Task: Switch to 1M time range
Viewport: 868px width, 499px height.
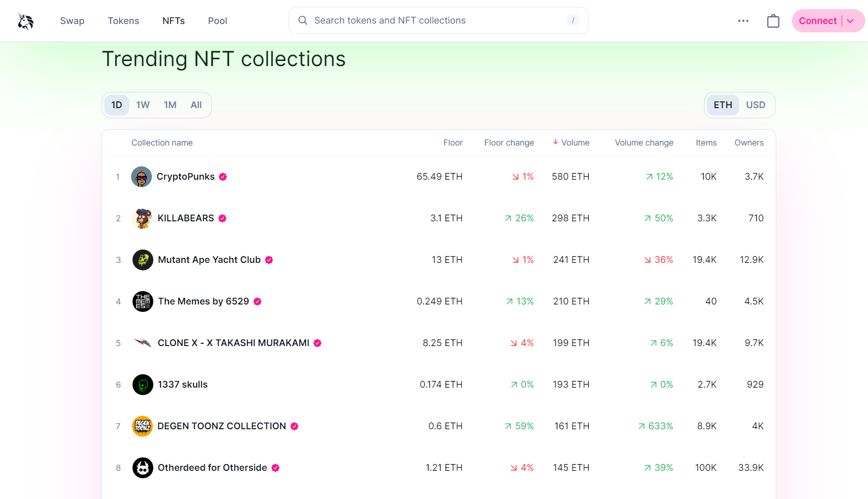Action: pyautogui.click(x=170, y=105)
